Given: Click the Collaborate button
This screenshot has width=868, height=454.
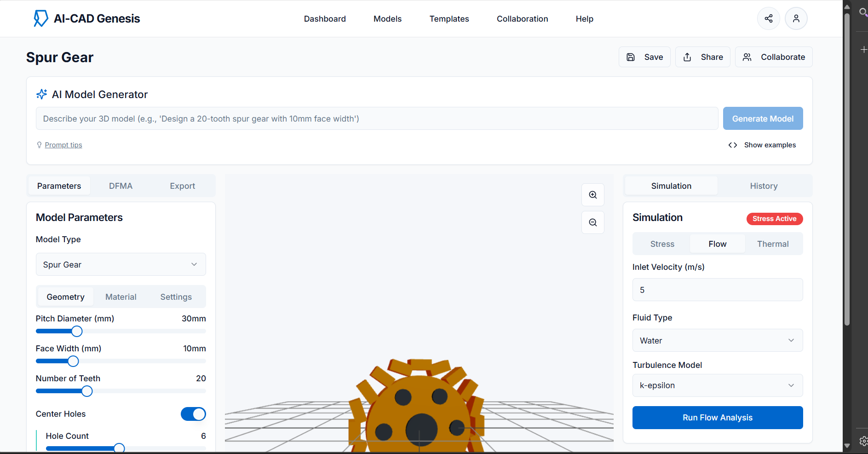Looking at the screenshot, I should tap(774, 57).
